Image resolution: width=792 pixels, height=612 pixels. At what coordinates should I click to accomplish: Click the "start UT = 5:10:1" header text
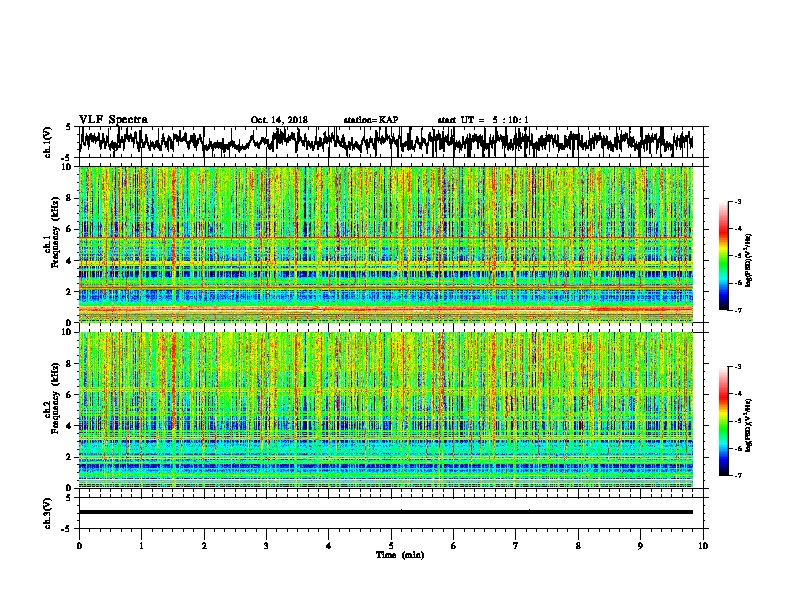coord(483,120)
